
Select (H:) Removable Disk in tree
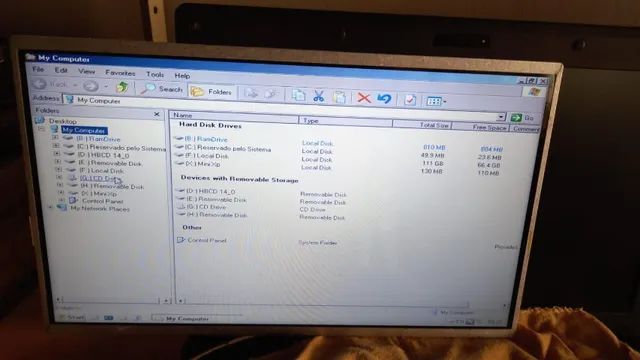click(x=112, y=187)
